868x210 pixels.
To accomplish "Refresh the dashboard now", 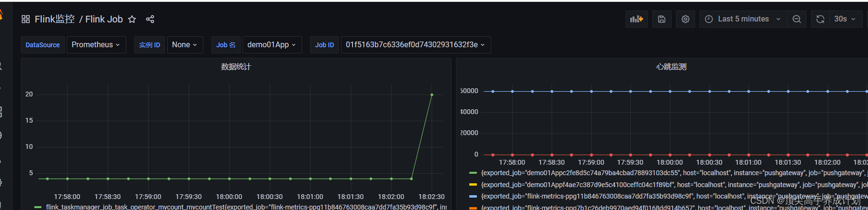I will click(820, 19).
